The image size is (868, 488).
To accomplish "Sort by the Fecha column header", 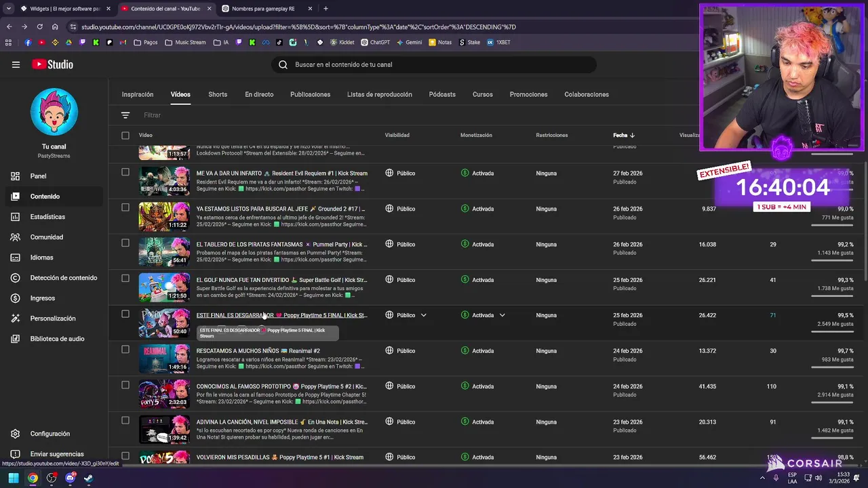I will pyautogui.click(x=624, y=136).
